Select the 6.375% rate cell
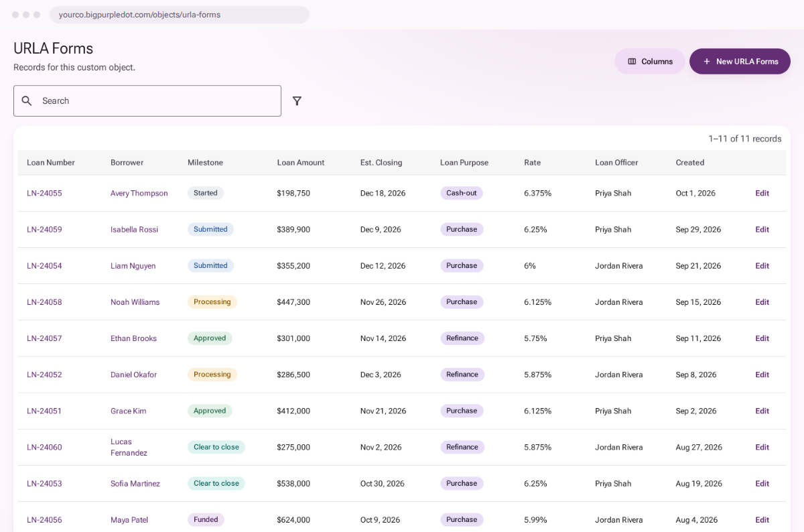The image size is (804, 532). (538, 193)
